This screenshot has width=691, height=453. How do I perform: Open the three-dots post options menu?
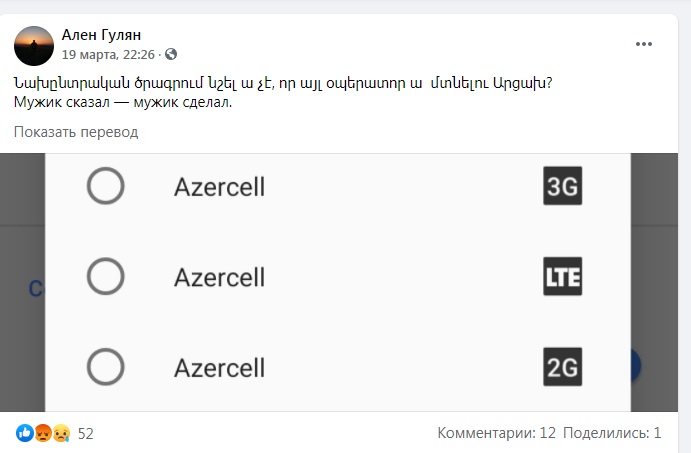[645, 44]
